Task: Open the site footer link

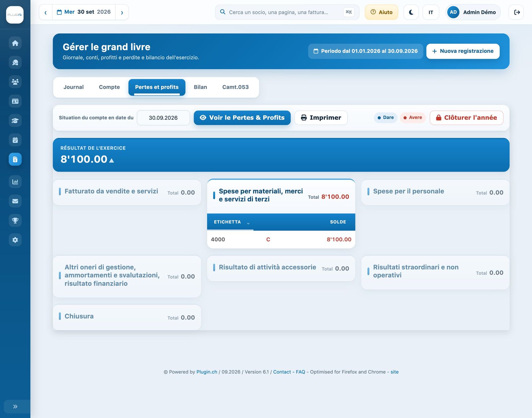Action: (394, 372)
